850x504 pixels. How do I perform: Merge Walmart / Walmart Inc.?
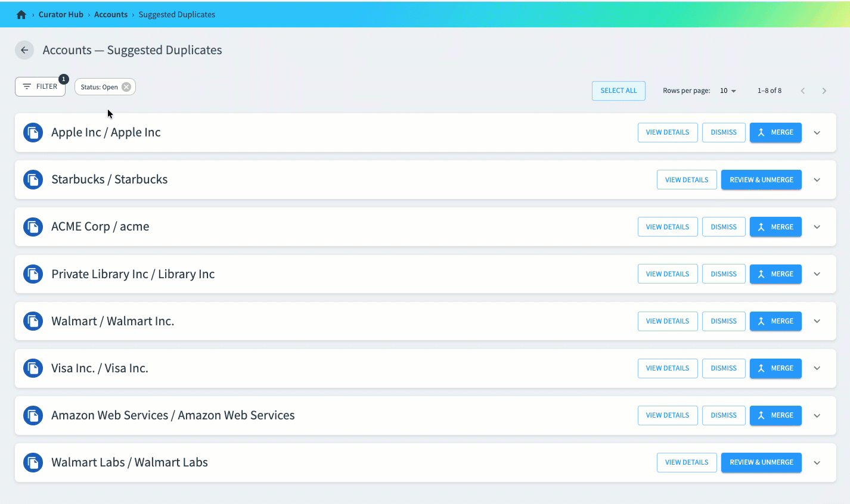pyautogui.click(x=775, y=321)
